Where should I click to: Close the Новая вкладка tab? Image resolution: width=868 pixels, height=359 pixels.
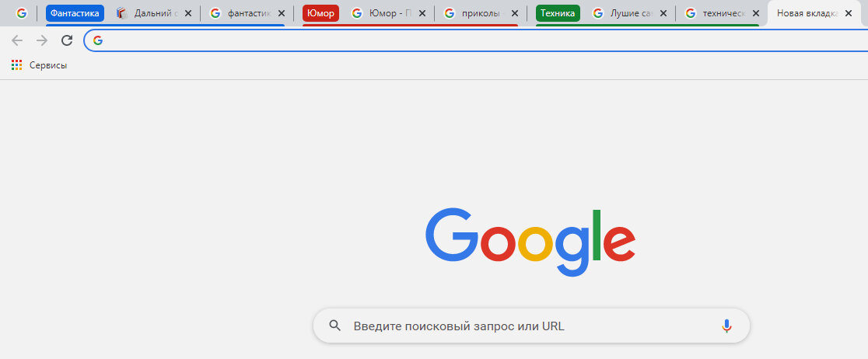[848, 13]
